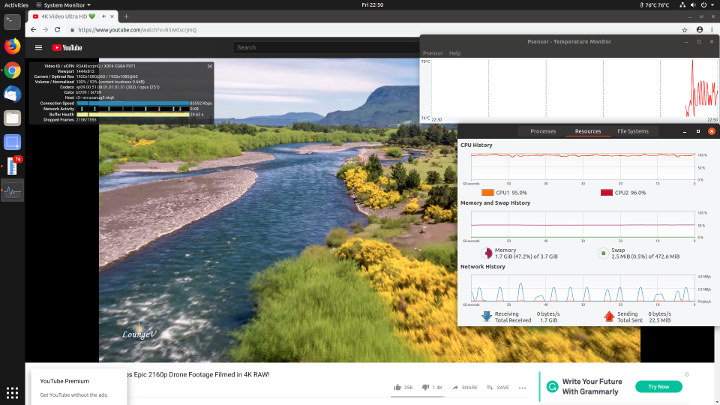Open Thunderbird mail from the dock
Image resolution: width=720 pixels, height=405 pixels.
coord(12,94)
